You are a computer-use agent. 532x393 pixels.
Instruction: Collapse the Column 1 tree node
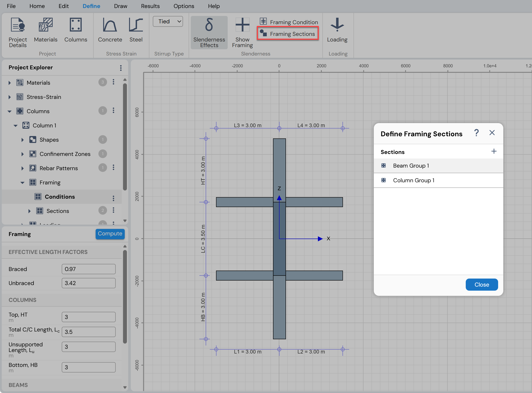[16, 126]
